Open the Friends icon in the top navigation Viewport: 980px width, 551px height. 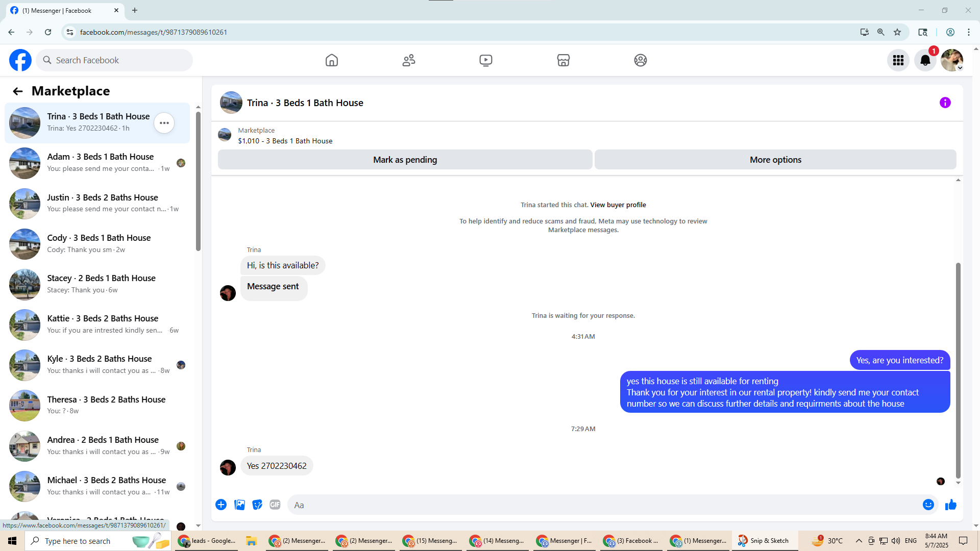coord(408,60)
